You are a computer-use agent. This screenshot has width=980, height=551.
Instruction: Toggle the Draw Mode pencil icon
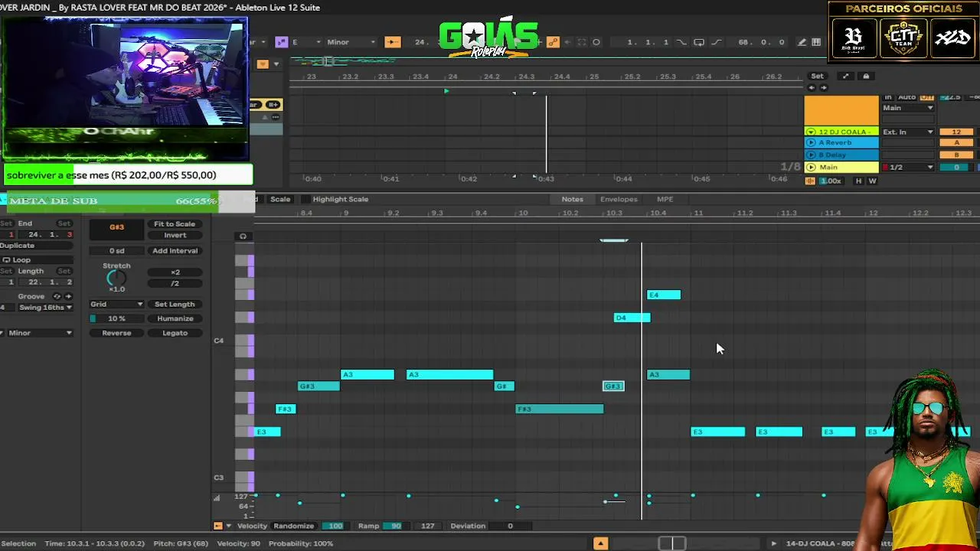tap(802, 42)
